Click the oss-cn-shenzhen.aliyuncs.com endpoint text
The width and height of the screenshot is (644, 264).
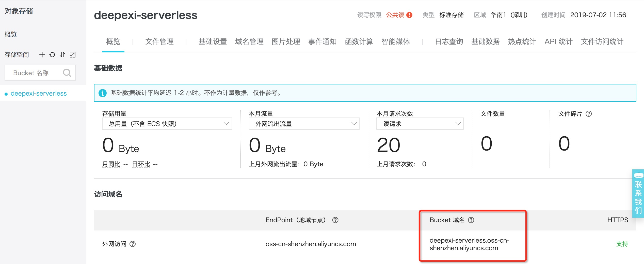click(311, 244)
